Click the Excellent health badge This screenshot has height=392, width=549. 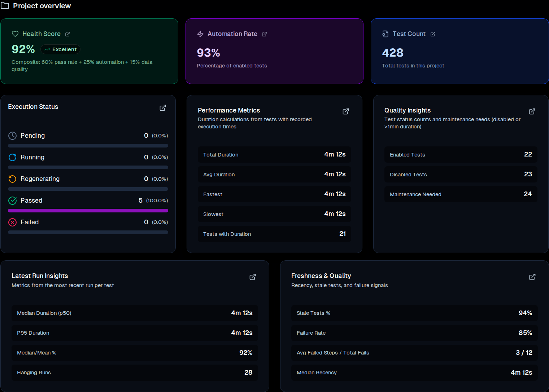pyautogui.click(x=60, y=49)
